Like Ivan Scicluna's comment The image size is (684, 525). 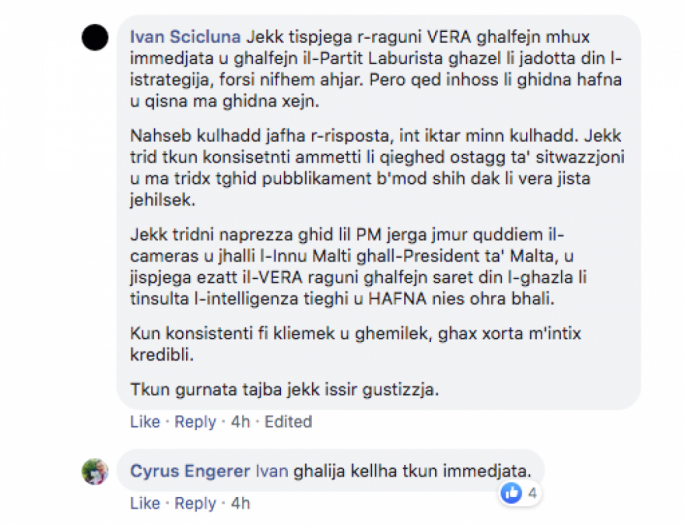[x=145, y=421]
